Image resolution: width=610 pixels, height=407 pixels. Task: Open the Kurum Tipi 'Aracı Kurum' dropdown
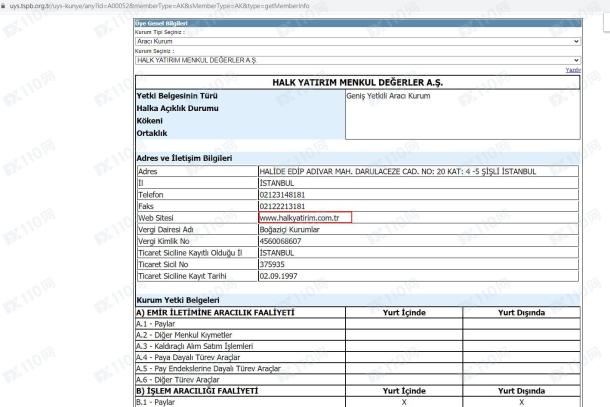358,41
